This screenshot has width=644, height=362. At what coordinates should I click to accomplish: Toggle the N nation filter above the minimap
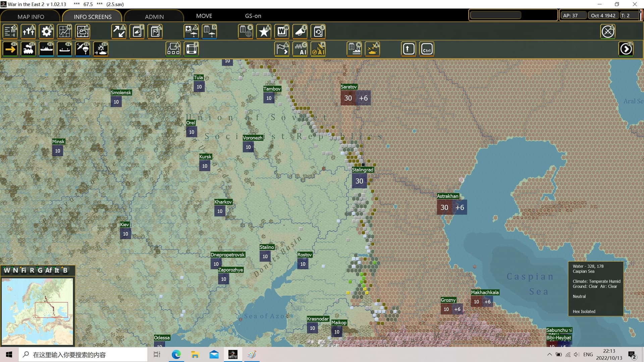point(15,270)
